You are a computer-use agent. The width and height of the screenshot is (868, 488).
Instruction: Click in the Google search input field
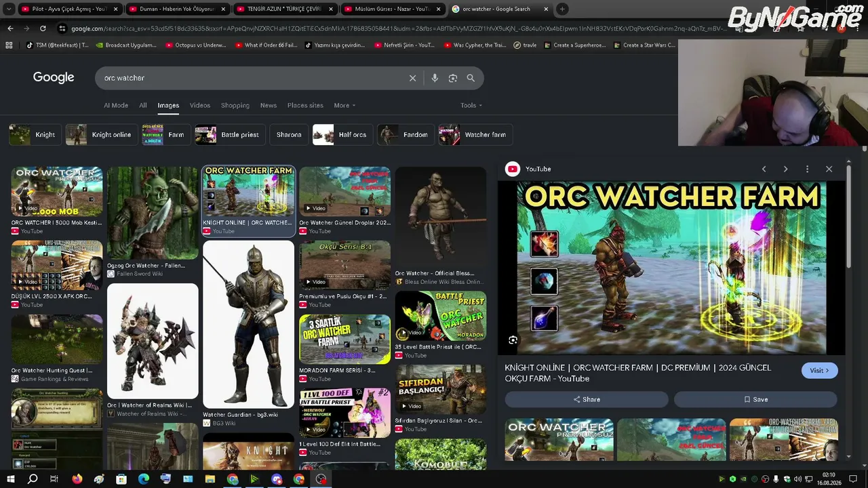251,78
